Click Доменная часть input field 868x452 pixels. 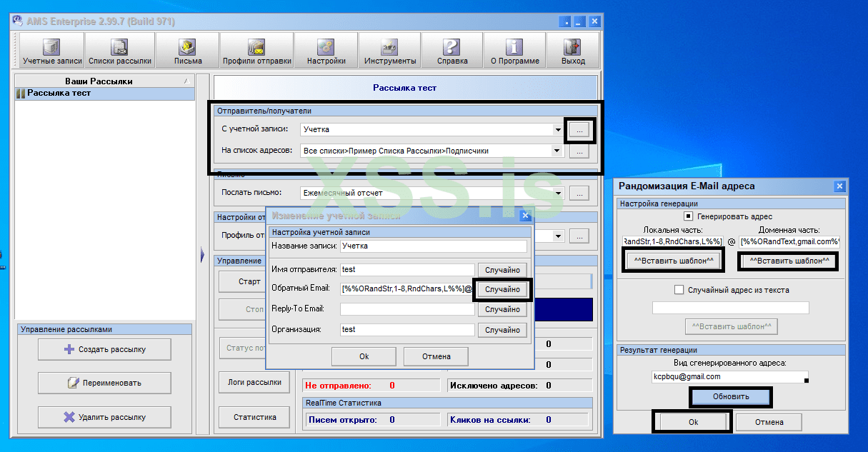pyautogui.click(x=791, y=241)
